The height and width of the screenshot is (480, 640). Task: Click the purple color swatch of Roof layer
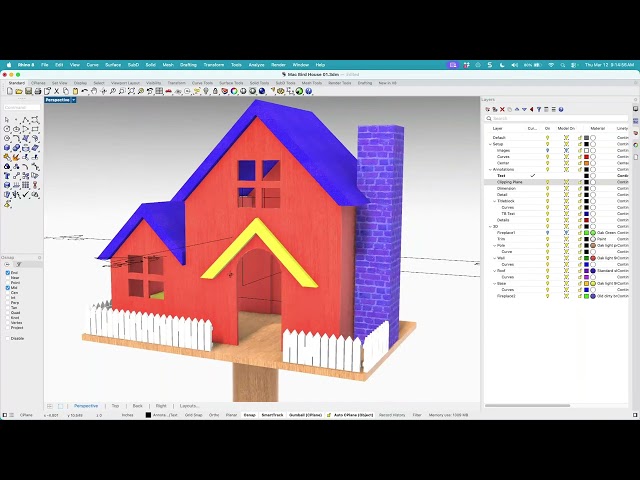pyautogui.click(x=587, y=271)
